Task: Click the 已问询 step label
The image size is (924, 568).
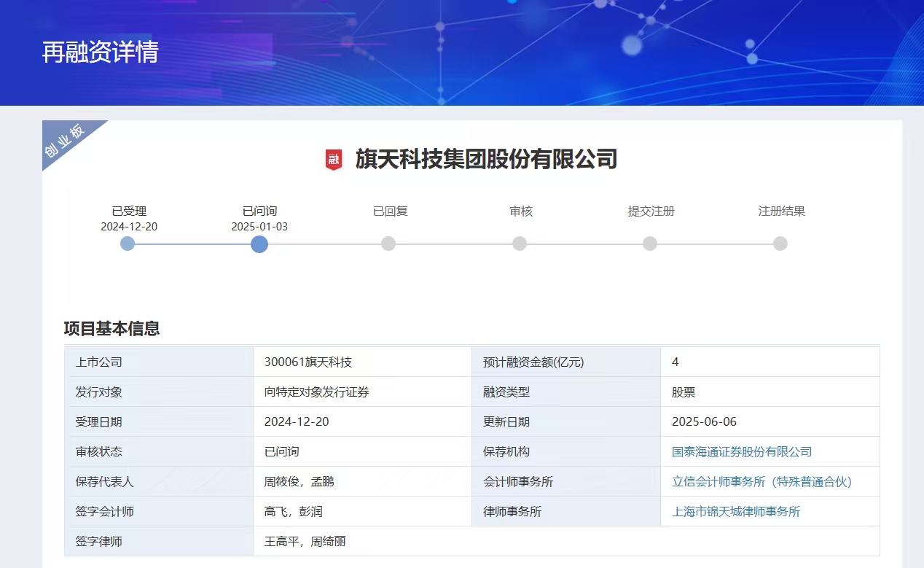Action: 259,211
